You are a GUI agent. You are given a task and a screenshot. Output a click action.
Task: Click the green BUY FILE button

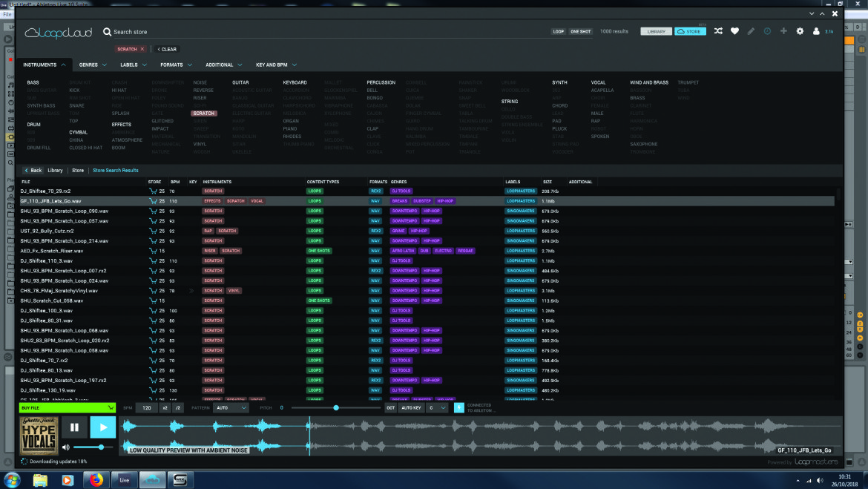point(67,408)
